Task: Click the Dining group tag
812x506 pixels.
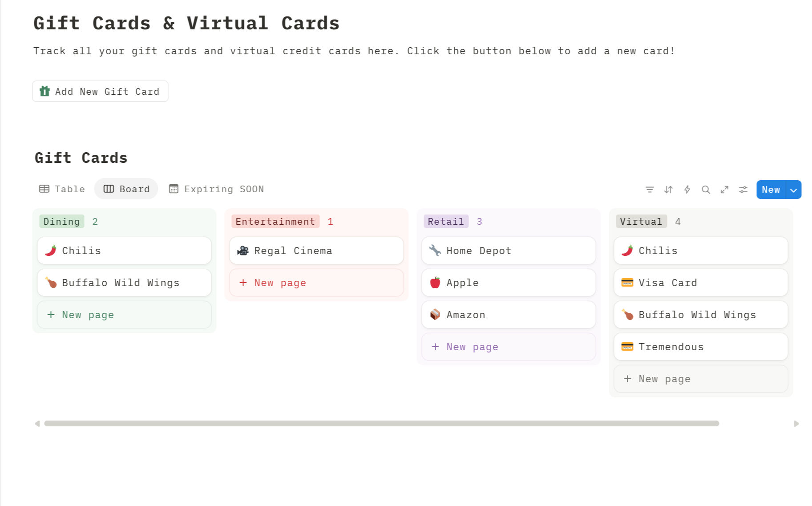Action: pos(62,221)
